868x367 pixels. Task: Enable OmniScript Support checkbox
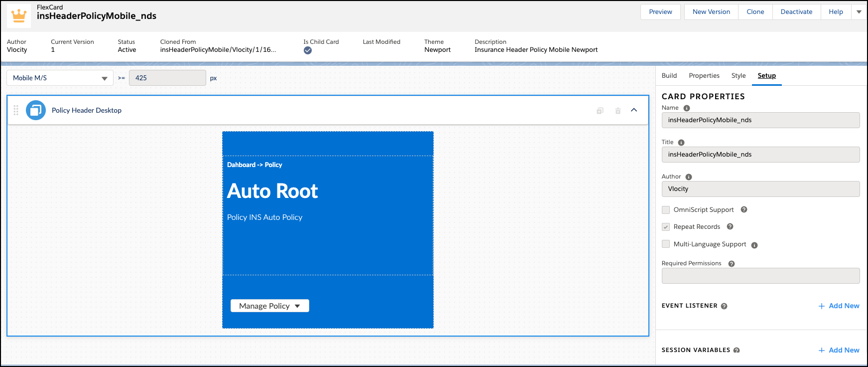[666, 210]
